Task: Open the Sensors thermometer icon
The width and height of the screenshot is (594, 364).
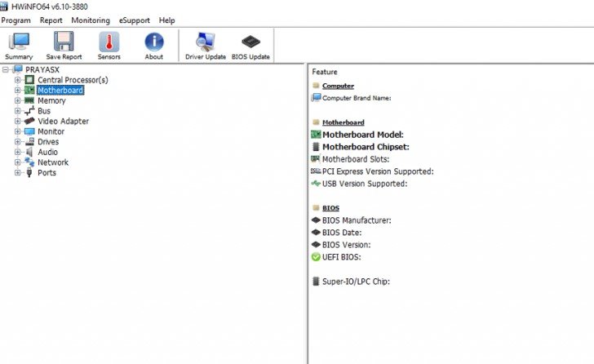Action: tap(109, 42)
